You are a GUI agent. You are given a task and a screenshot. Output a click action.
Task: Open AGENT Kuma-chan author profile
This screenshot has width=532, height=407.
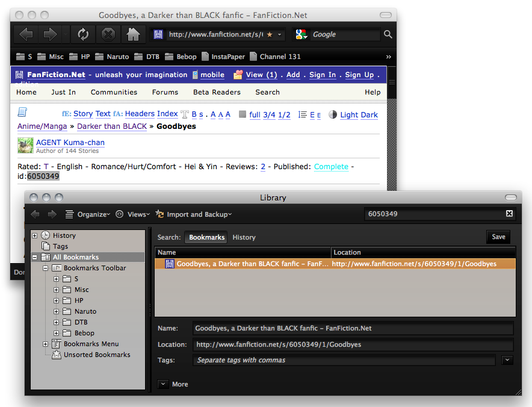point(70,143)
